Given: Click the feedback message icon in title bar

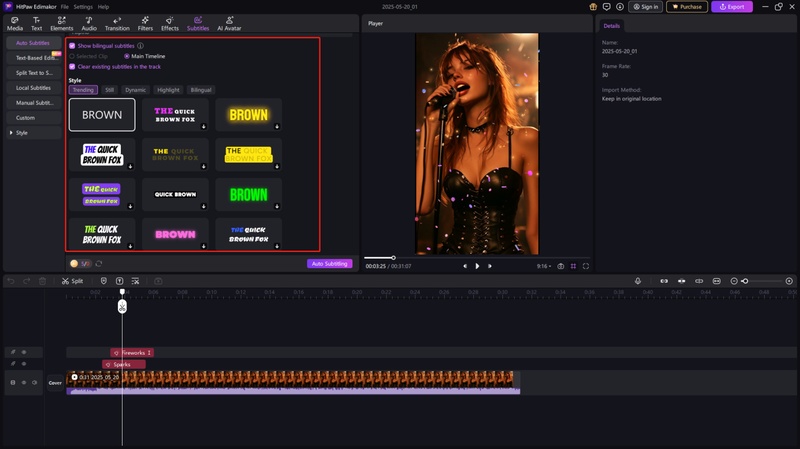Looking at the screenshot, I should tap(606, 7).
